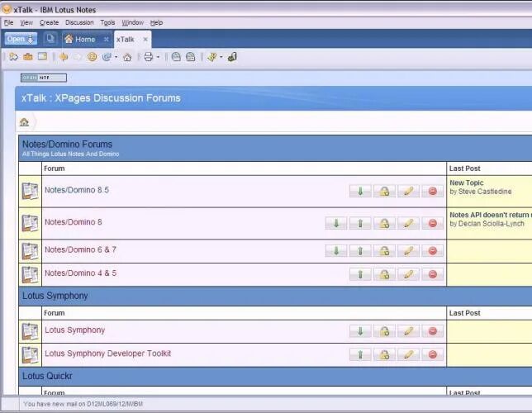Click forum icon beside Lotus Symphony row
Image resolution: width=532 pixels, height=413 pixels.
[30, 331]
